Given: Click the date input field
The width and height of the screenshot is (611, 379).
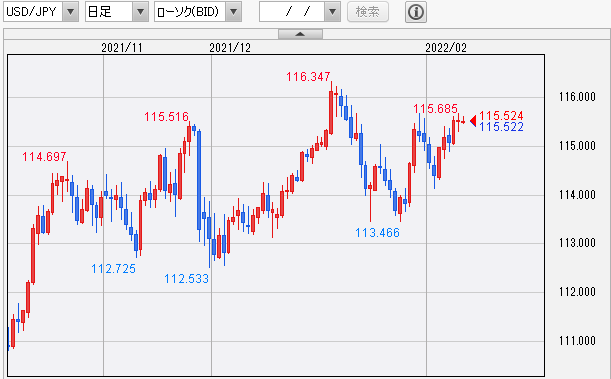Looking at the screenshot, I should tap(292, 12).
